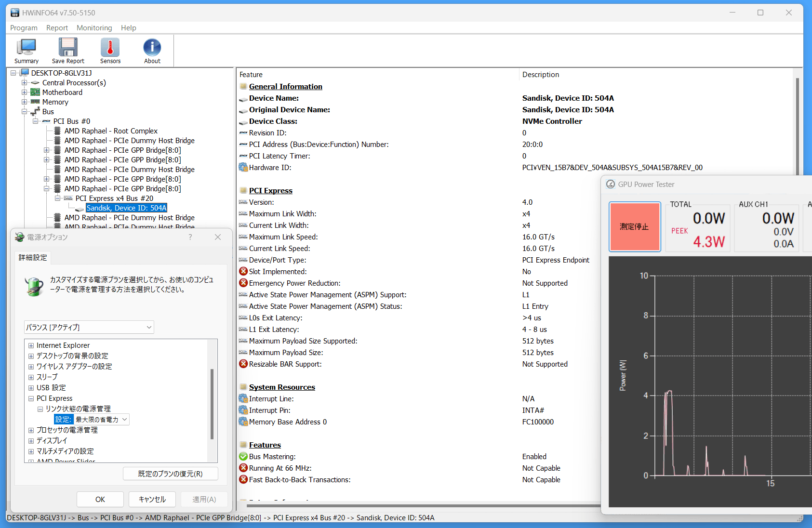Click the DESKTOP-8GLV31J computer icon in tree

pos(25,73)
